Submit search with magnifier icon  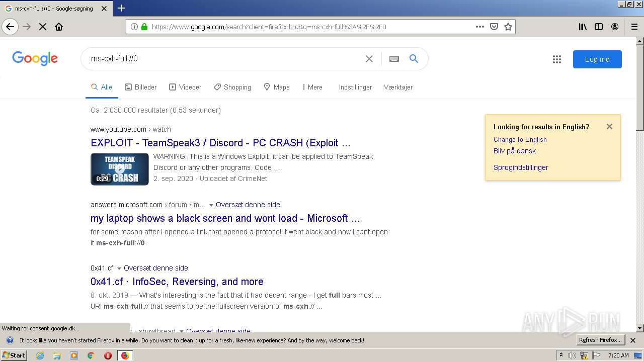[414, 59]
